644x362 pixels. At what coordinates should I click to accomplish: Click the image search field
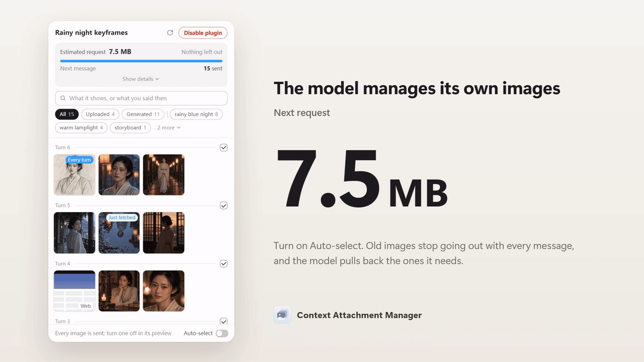pos(141,98)
